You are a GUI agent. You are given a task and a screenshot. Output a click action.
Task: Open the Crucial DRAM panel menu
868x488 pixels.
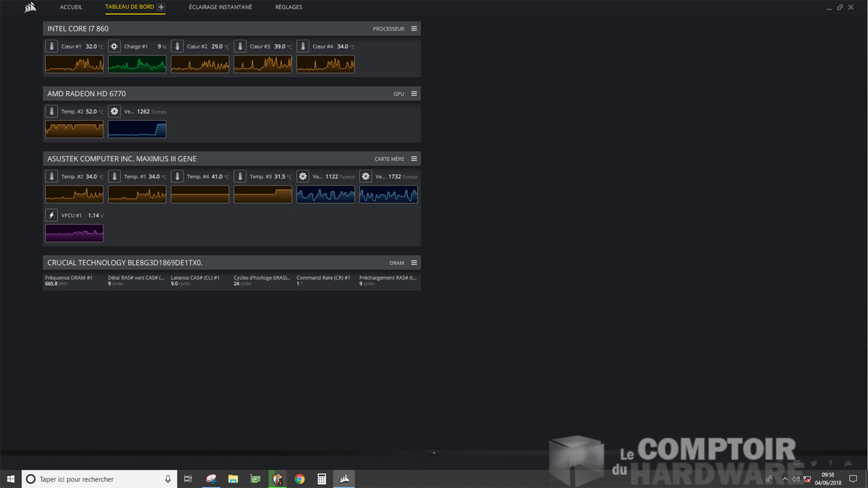tap(414, 262)
